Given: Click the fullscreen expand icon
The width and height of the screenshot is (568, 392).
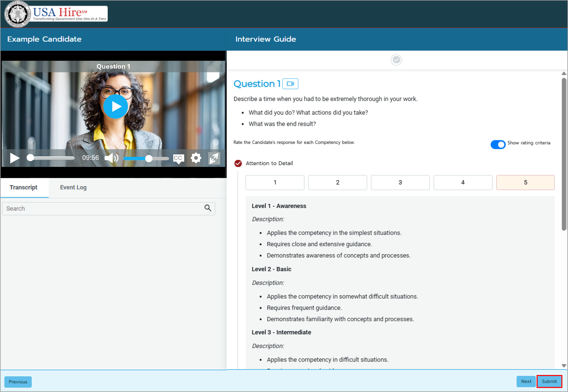Looking at the screenshot, I should (x=214, y=158).
